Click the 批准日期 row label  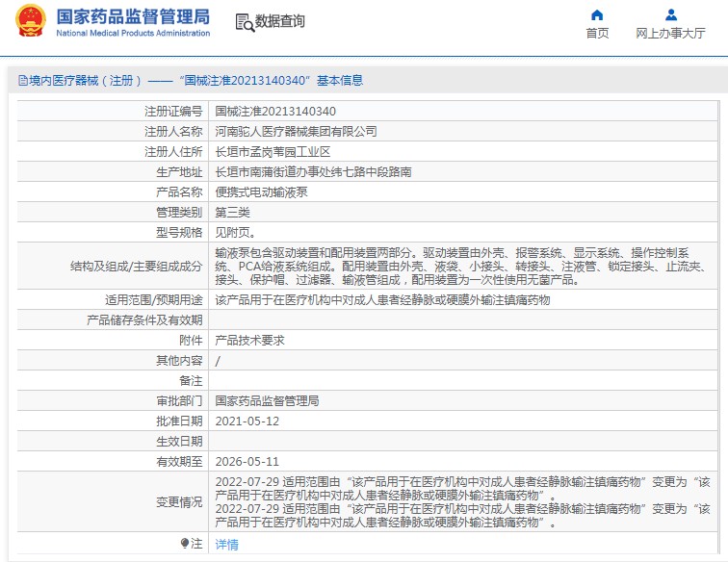coord(179,421)
